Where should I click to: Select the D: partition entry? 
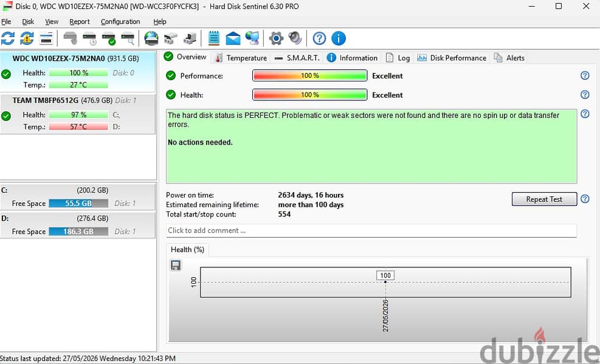click(78, 225)
